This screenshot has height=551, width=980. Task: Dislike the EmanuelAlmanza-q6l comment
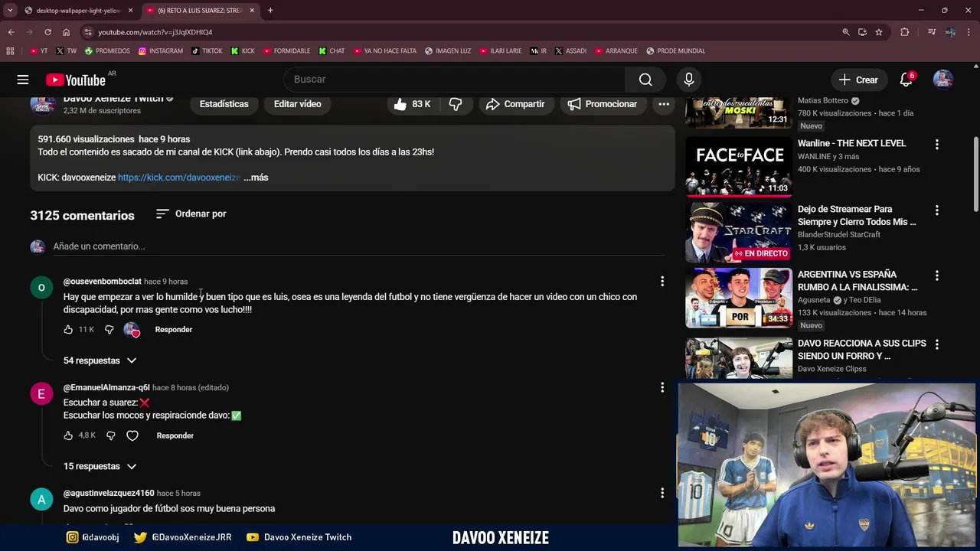[x=110, y=435]
